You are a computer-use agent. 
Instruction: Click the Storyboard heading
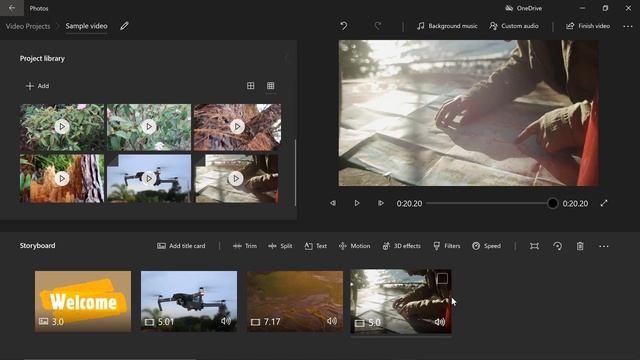pyautogui.click(x=38, y=246)
